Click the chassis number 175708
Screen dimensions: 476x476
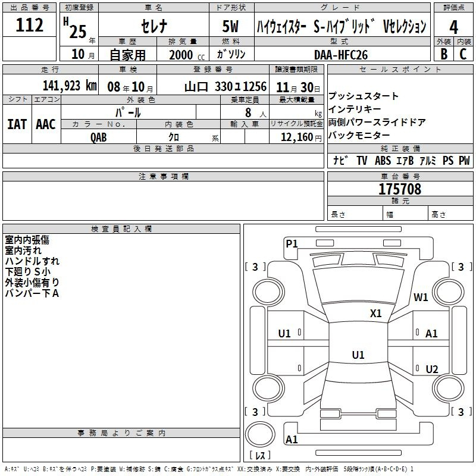(x=400, y=189)
